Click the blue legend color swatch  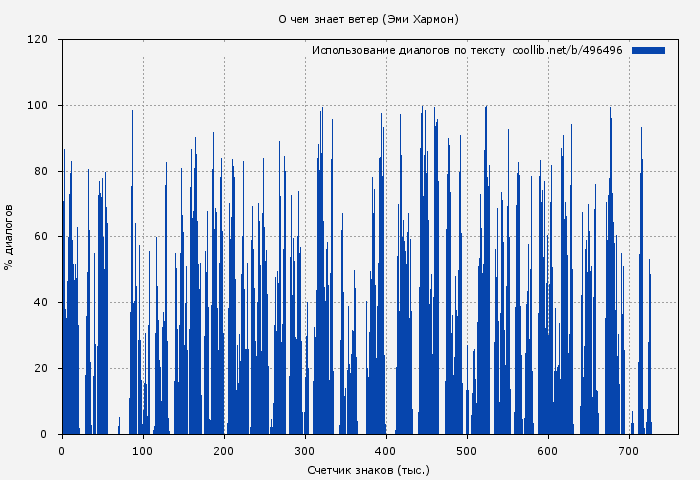(x=648, y=50)
